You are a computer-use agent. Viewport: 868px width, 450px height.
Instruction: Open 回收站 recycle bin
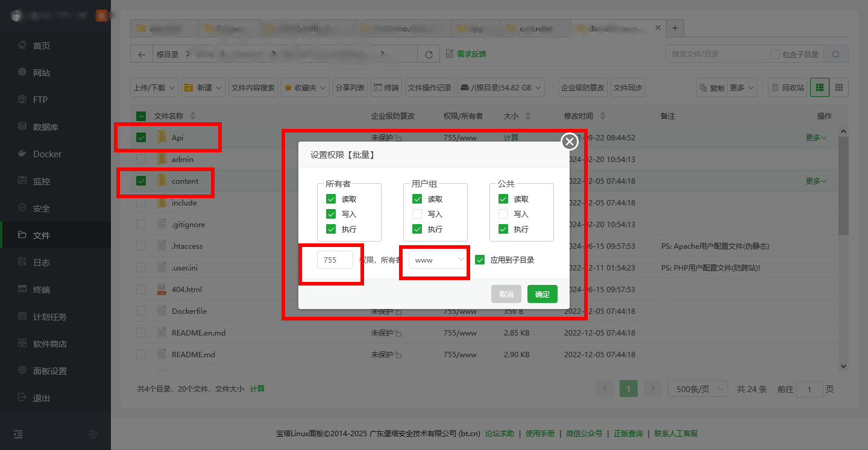[x=787, y=87]
